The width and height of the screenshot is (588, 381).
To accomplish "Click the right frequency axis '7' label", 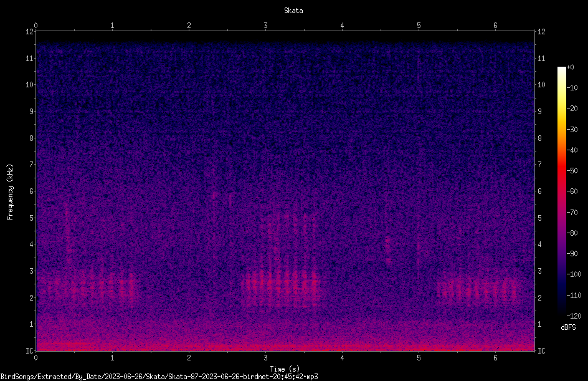I will tap(539, 165).
